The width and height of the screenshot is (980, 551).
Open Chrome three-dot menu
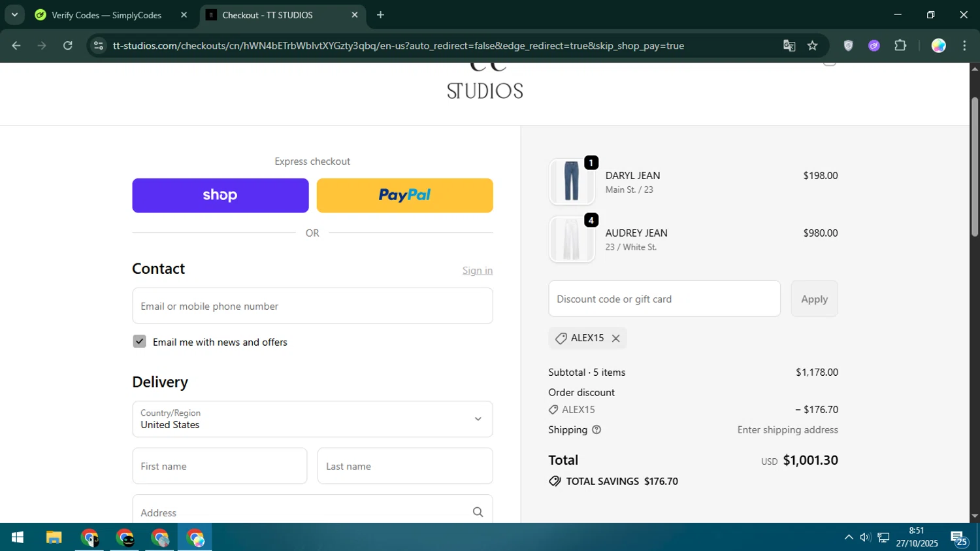click(964, 46)
